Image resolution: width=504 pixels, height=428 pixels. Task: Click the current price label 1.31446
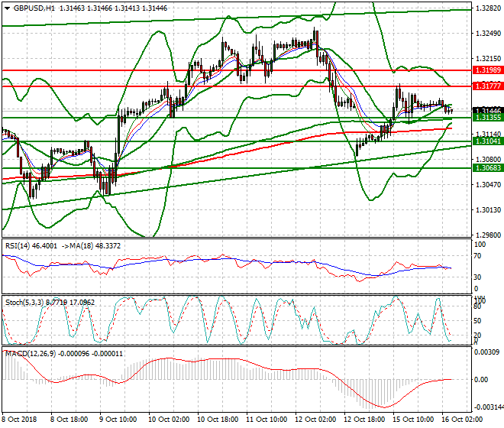pyautogui.click(x=487, y=111)
